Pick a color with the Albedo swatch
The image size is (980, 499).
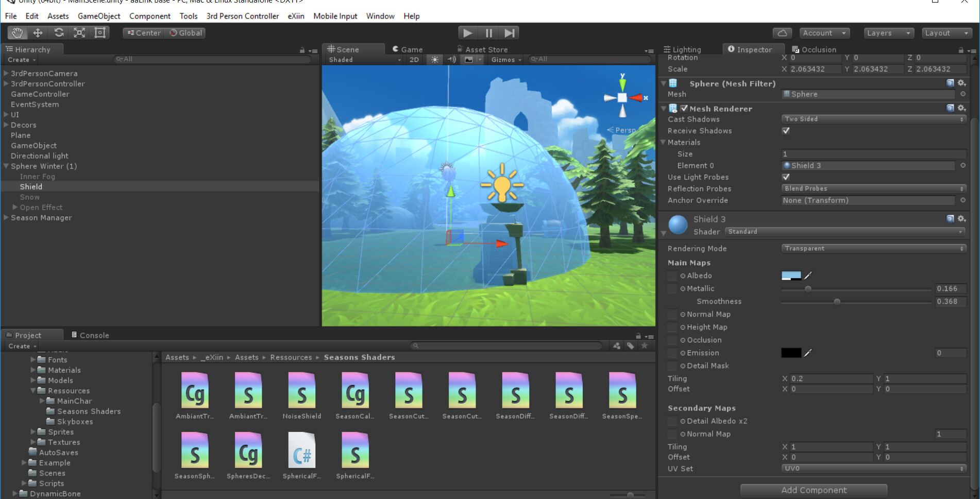click(792, 276)
